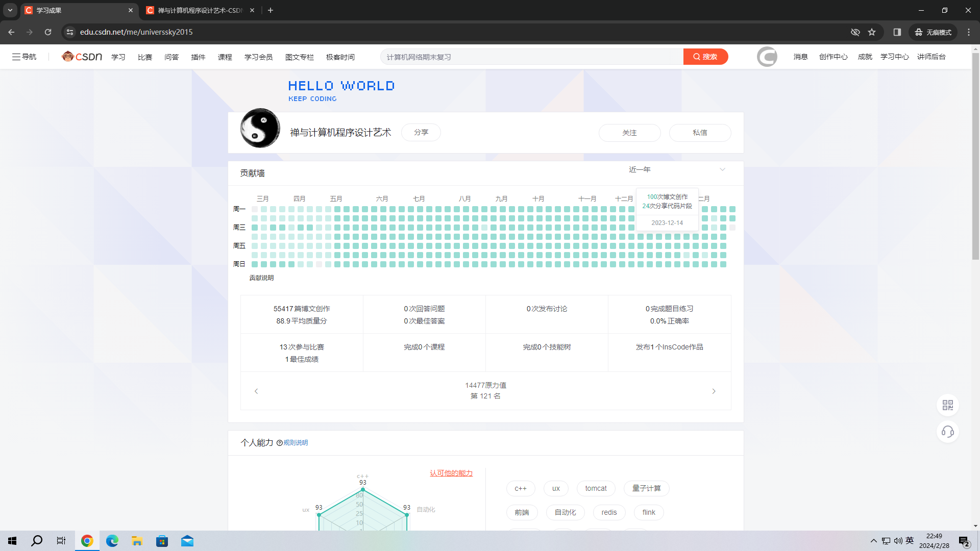
Task: Open Microsoft Edge from the taskbar
Action: 112,541
